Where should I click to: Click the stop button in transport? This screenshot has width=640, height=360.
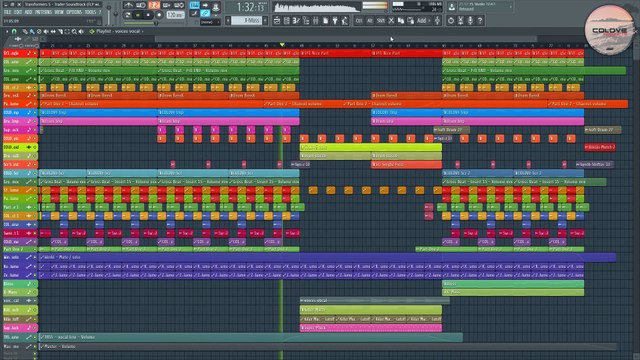(x=148, y=15)
